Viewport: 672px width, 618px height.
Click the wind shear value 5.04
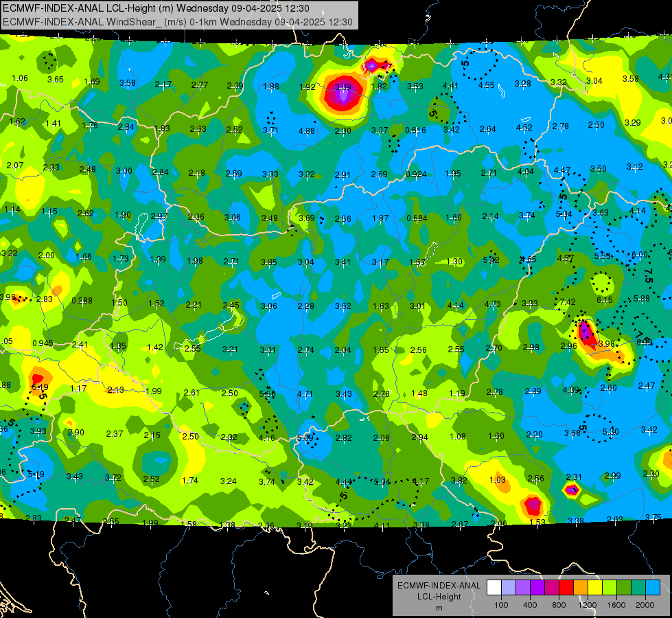coord(382,482)
